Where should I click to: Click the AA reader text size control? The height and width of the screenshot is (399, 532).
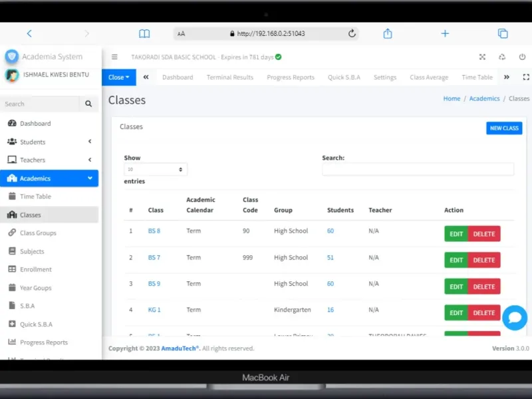(x=181, y=34)
